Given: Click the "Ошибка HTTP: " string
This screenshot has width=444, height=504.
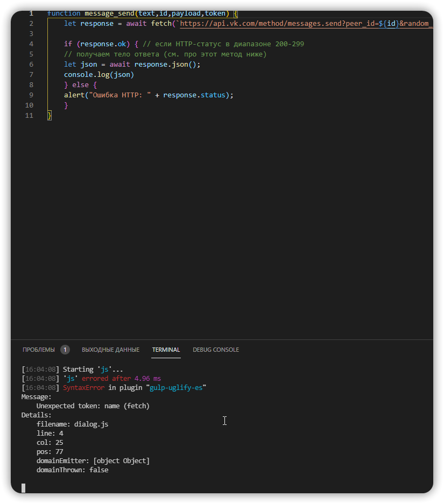Looking at the screenshot, I should point(120,95).
